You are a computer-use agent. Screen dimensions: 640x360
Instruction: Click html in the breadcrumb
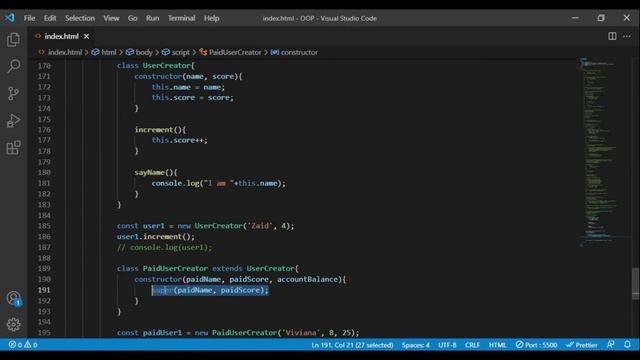point(109,52)
